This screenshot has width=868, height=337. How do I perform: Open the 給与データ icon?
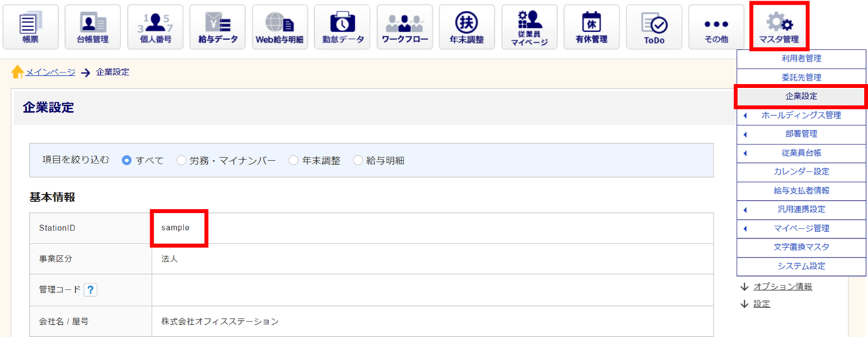click(217, 27)
